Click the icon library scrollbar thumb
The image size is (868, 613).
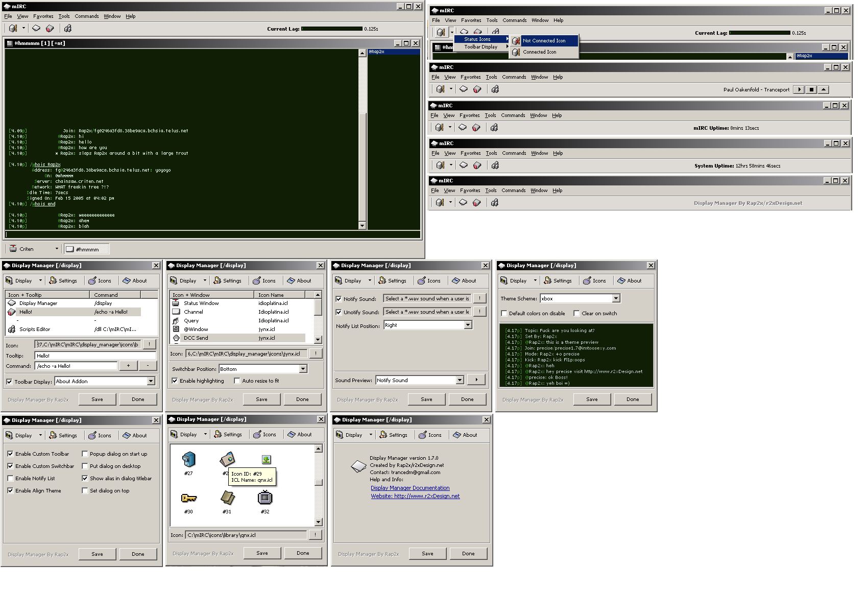tap(318, 483)
